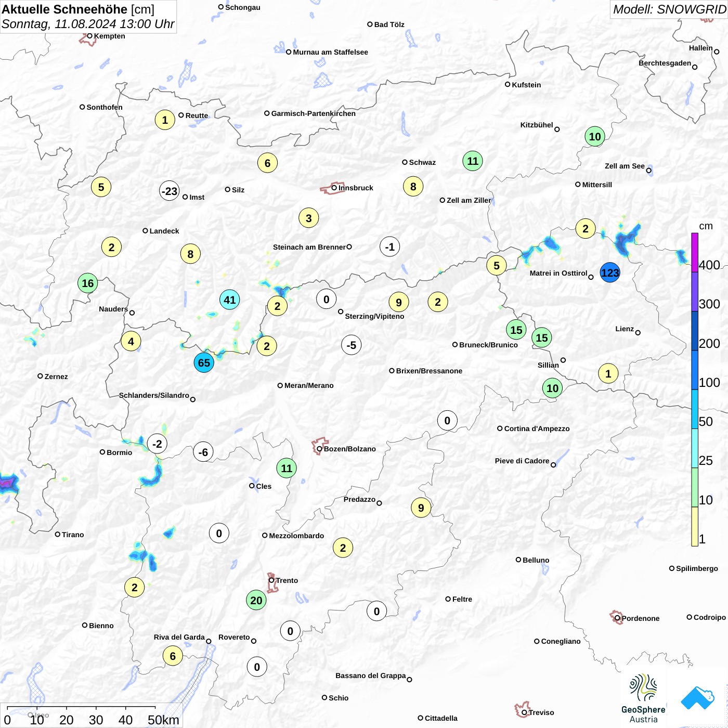The width and height of the screenshot is (728, 728).
Task: Select the 1 cm marker below Lienz
Action: click(608, 373)
